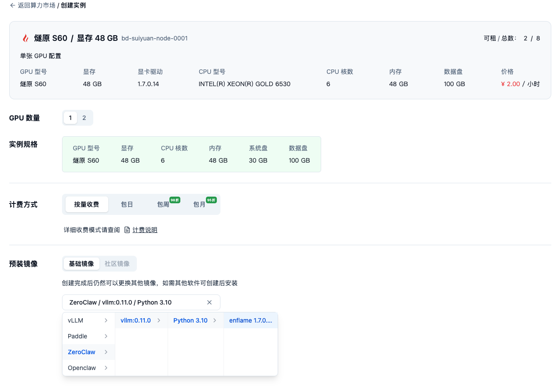Image resolution: width=557 pixels, height=392 pixels.
Task: Click the 数据盘 100 GB value in 实例规格
Action: pos(300,160)
